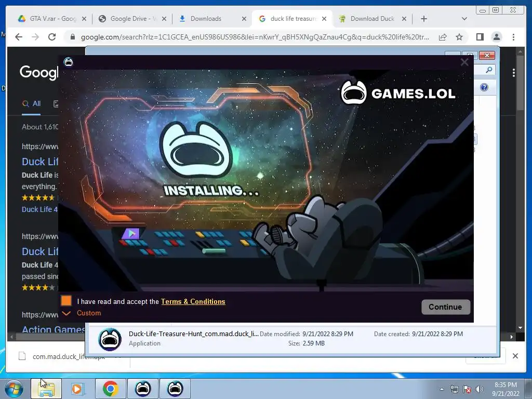Open the Windows Start menu

[14, 389]
